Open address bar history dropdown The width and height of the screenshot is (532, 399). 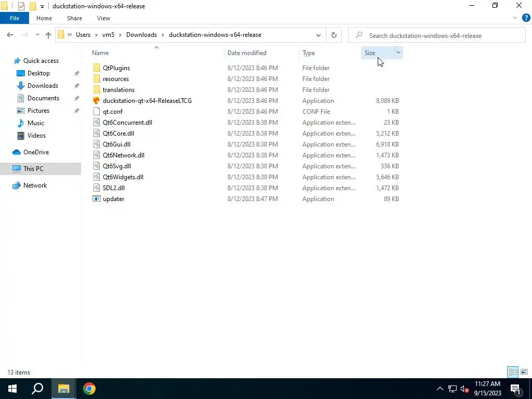(318, 35)
